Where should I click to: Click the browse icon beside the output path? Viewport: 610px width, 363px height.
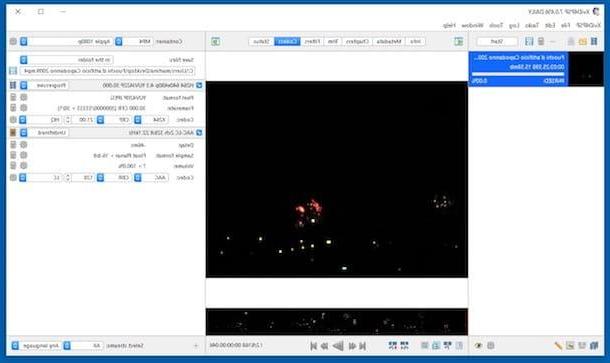click(x=13, y=71)
